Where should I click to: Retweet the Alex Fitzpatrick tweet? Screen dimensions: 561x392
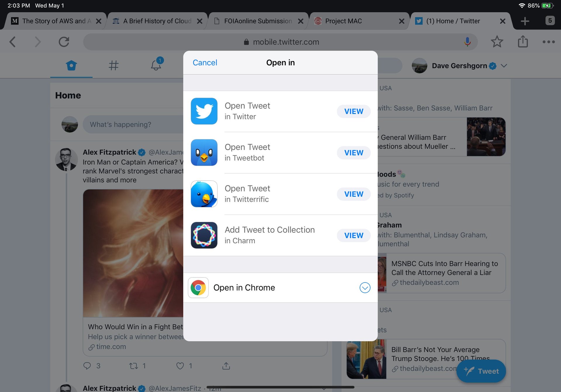134,366
